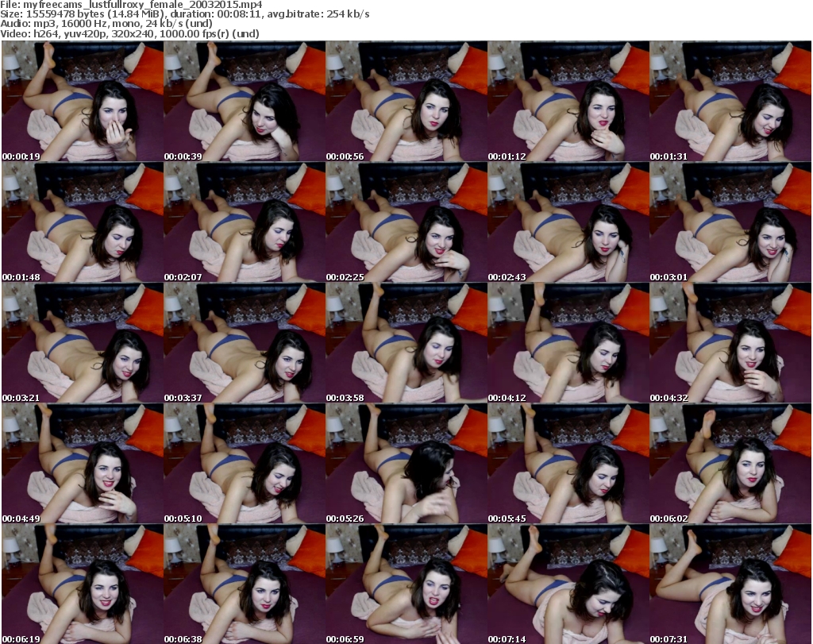Click the frame marked 00:01:12
The width and height of the screenshot is (813, 644).
(568, 101)
